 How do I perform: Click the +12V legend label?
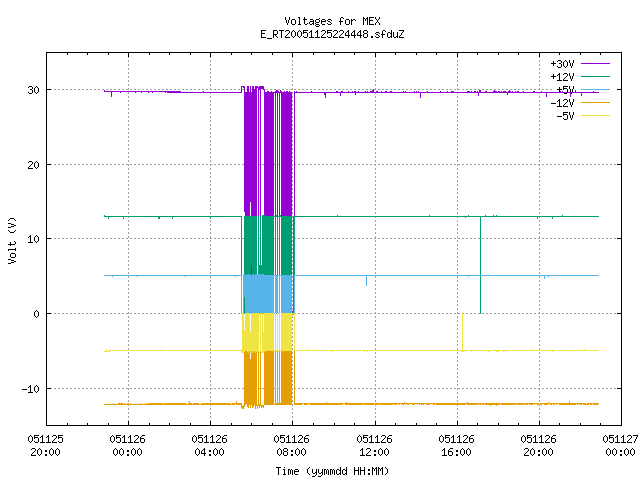[x=562, y=77]
